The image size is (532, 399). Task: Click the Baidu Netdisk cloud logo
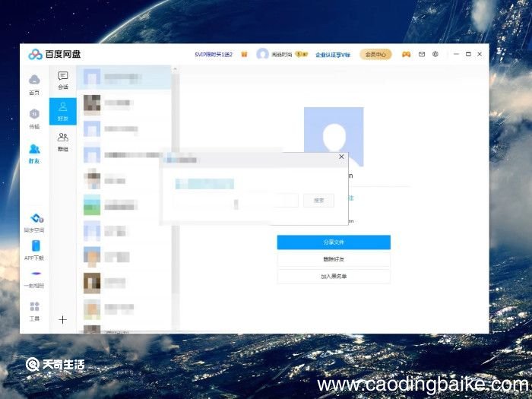(35, 54)
